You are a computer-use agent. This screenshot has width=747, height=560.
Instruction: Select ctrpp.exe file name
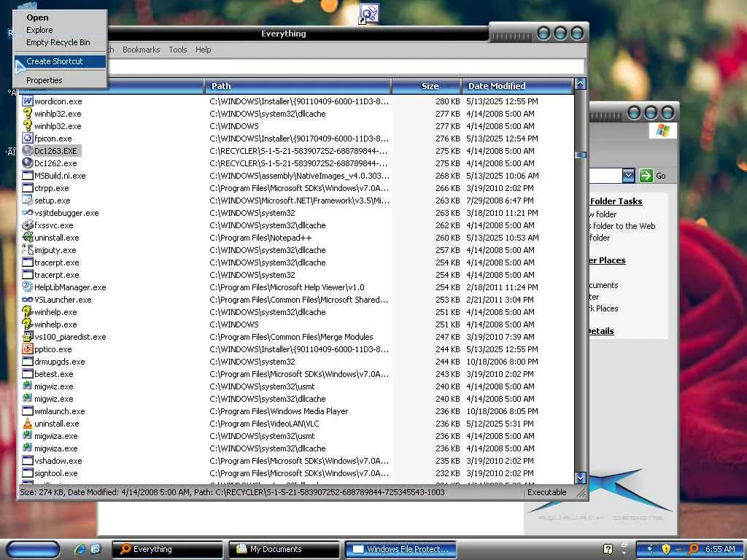pos(52,188)
